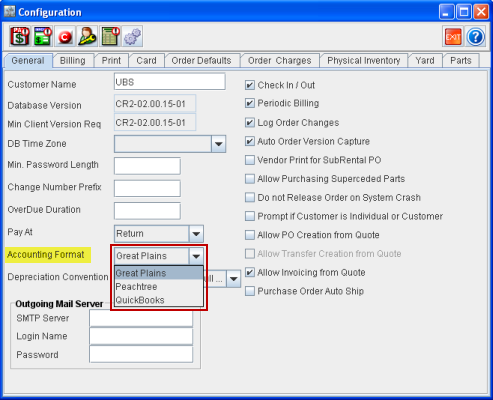Screen dimensions: 493x400
Task: Click the gears settings toolbar icon
Action: click(132, 36)
